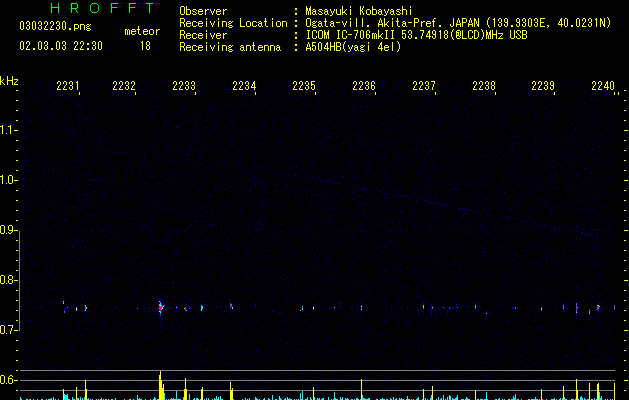Click the 2239 time marker

pyautogui.click(x=543, y=86)
